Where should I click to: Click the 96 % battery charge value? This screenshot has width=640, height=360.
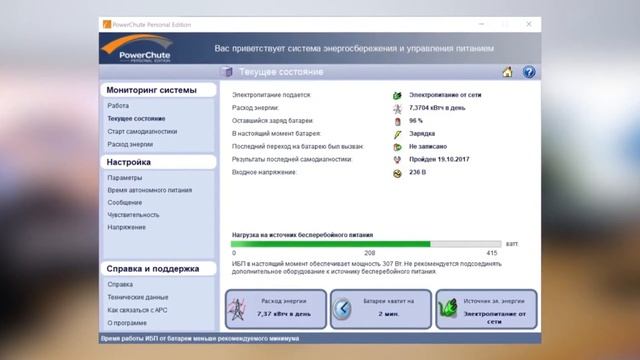click(x=416, y=120)
